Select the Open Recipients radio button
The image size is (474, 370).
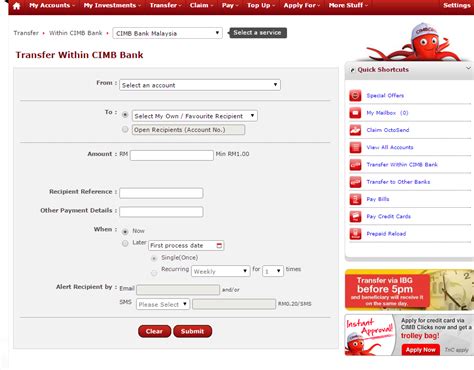click(x=125, y=129)
